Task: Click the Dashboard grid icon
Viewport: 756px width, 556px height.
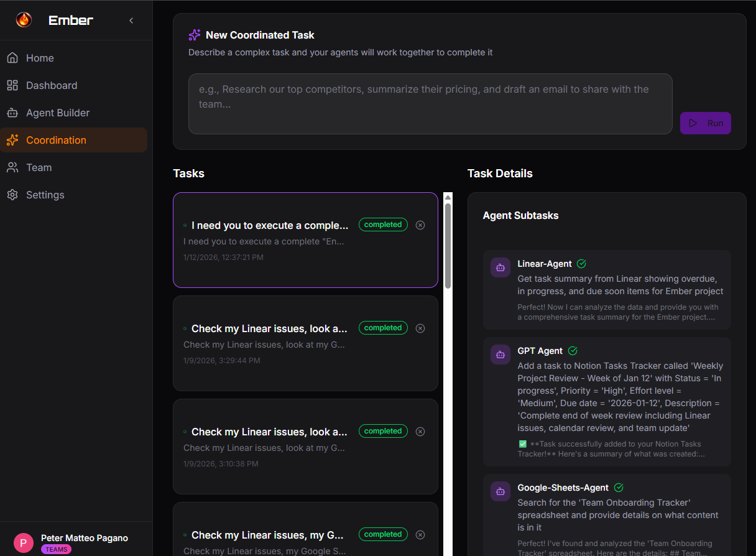Action: [x=12, y=85]
